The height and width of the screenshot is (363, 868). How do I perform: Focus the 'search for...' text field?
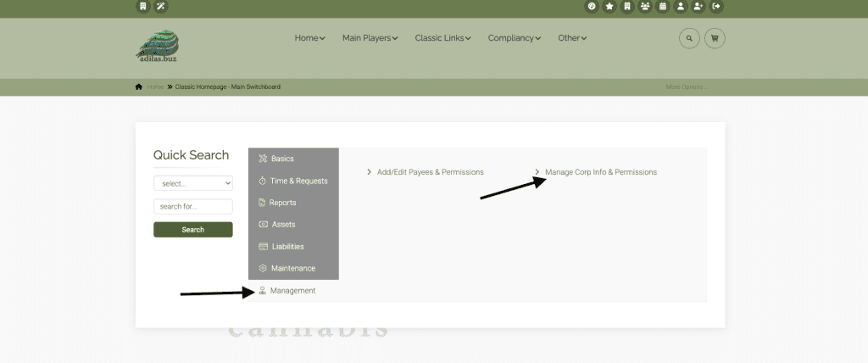coord(192,206)
